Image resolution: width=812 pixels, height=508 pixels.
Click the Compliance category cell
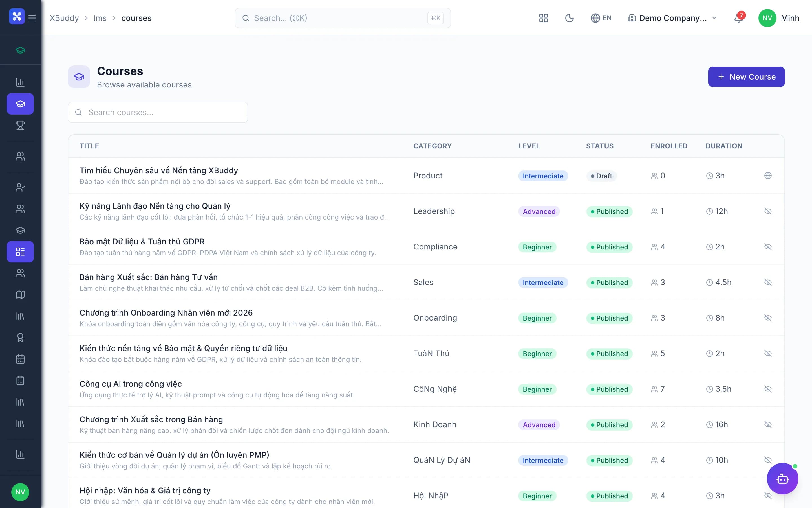tap(435, 247)
